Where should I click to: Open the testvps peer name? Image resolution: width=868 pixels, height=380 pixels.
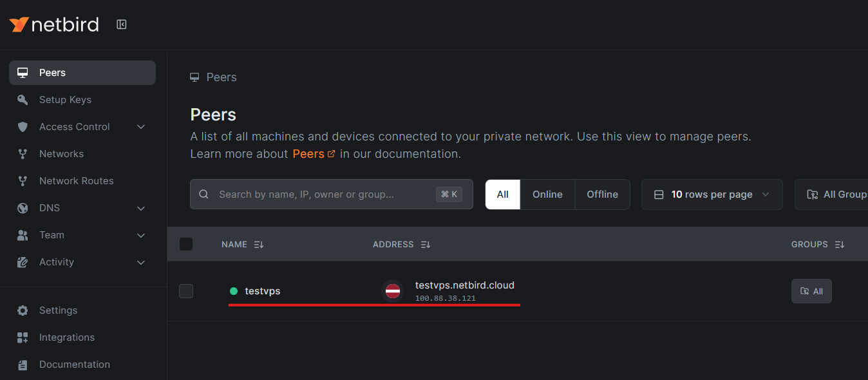click(263, 291)
